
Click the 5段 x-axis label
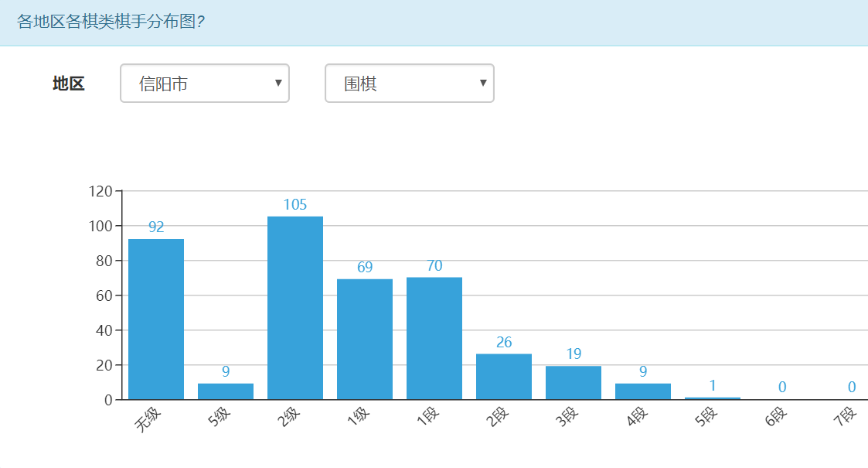tap(705, 418)
